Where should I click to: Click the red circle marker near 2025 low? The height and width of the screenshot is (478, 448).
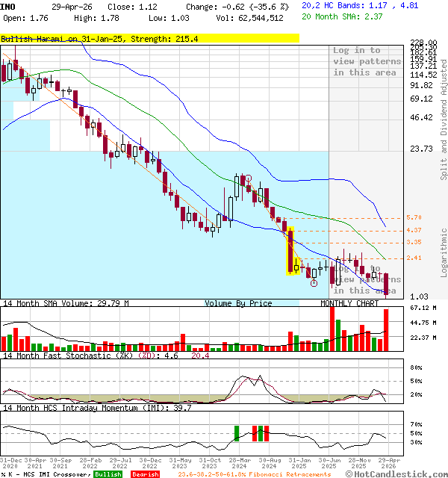coord(314,283)
